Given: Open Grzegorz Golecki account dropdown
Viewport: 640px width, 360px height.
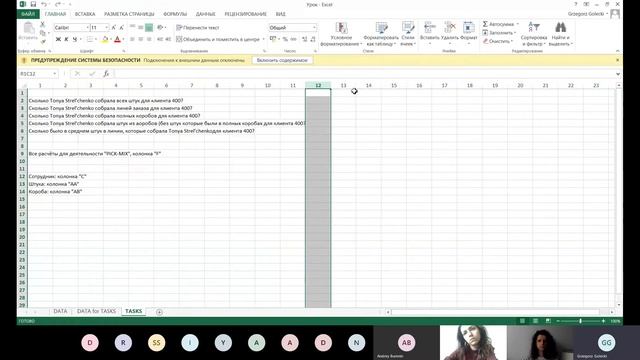Looking at the screenshot, I should pyautogui.click(x=588, y=14).
